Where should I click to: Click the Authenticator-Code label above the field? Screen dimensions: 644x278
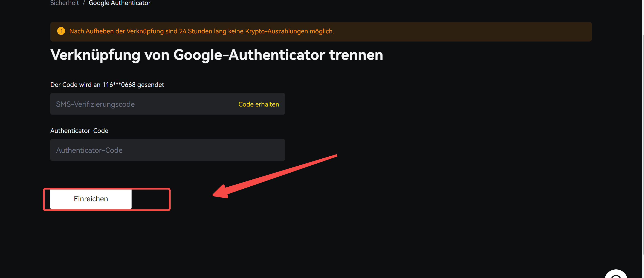pyautogui.click(x=79, y=131)
